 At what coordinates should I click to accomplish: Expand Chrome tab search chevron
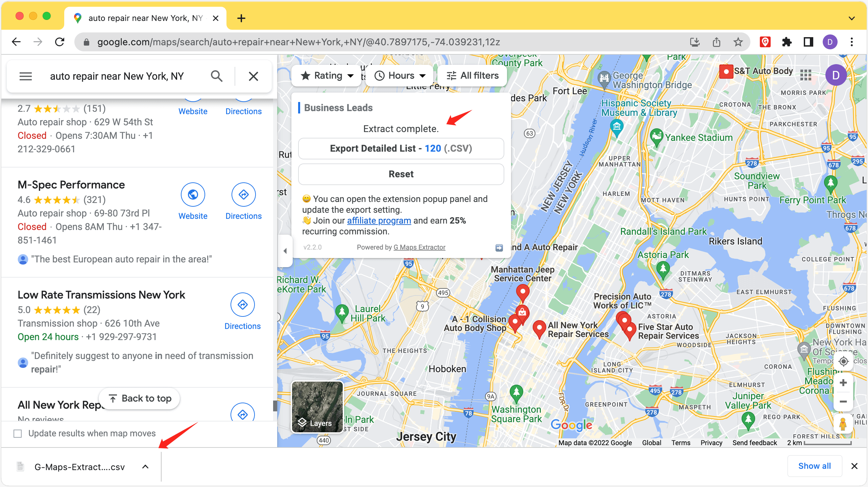coord(852,18)
